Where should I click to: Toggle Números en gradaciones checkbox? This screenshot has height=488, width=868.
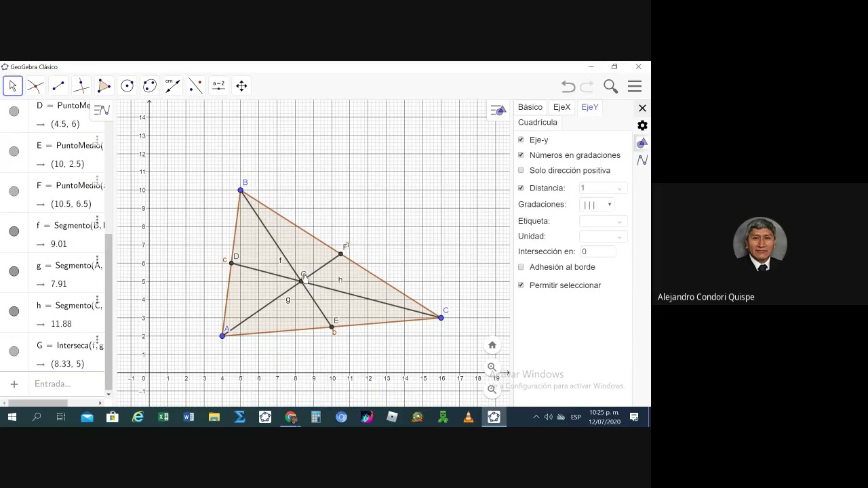pyautogui.click(x=521, y=155)
